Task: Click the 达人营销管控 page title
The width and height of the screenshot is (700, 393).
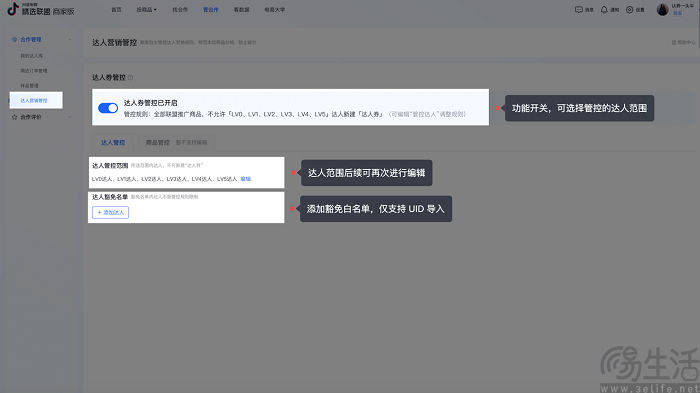Action: [x=114, y=42]
